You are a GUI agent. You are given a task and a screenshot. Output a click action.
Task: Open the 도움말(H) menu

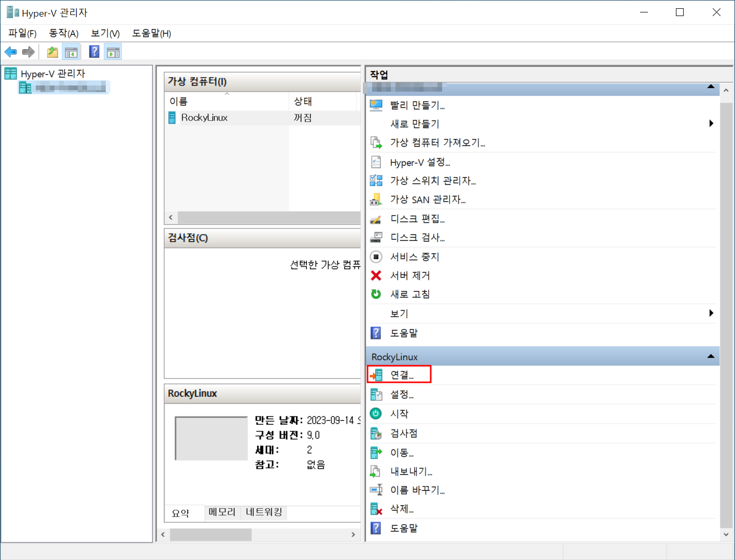click(151, 34)
